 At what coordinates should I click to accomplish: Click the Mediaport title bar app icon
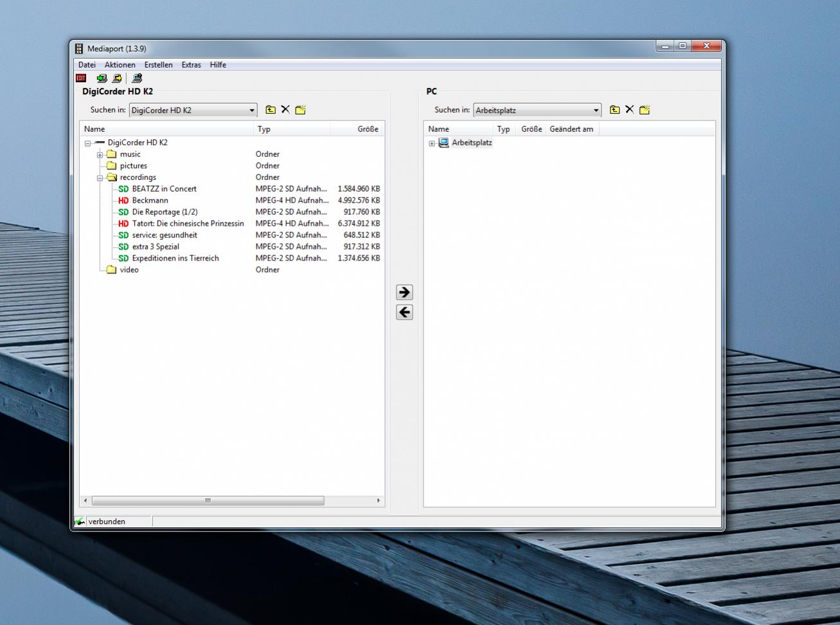[x=79, y=49]
